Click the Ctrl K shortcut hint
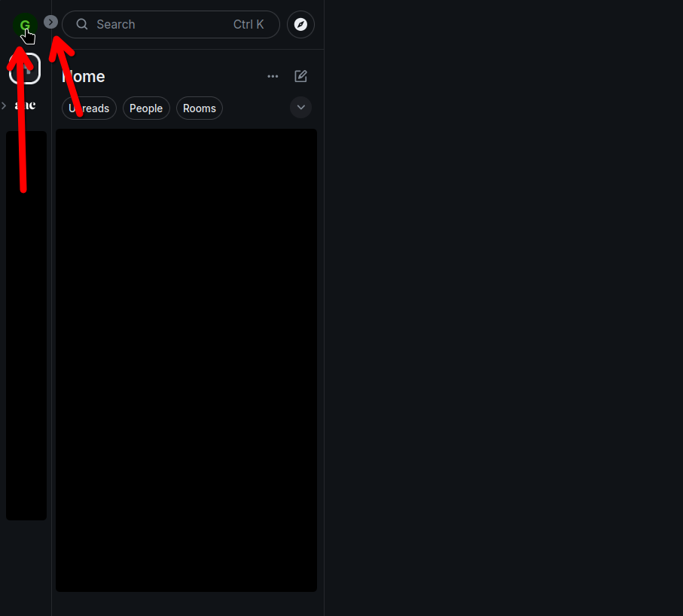This screenshot has height=616, width=683. [249, 24]
